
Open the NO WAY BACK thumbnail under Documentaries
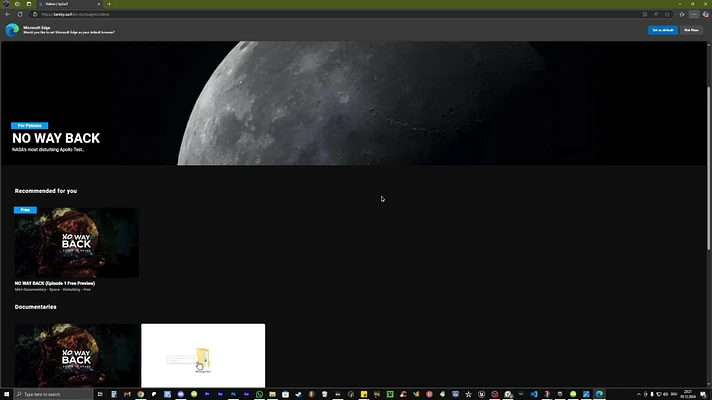click(77, 356)
